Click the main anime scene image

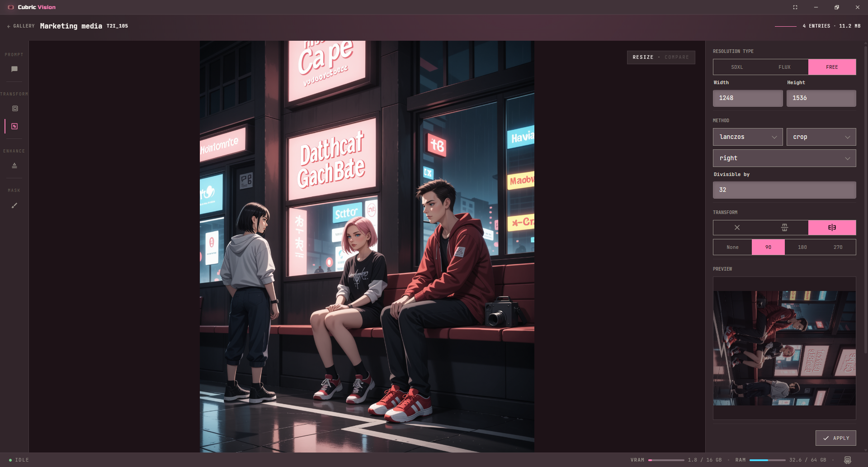click(367, 247)
